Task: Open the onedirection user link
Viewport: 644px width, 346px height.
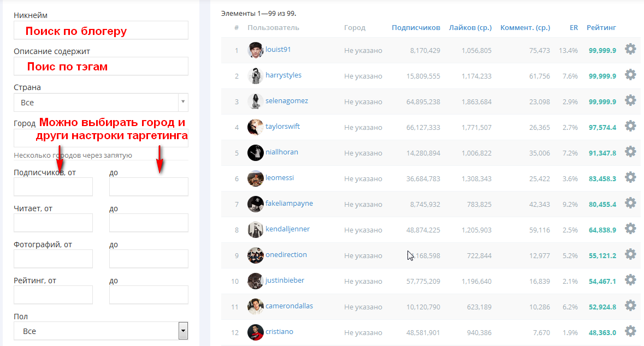Action: 286,255
